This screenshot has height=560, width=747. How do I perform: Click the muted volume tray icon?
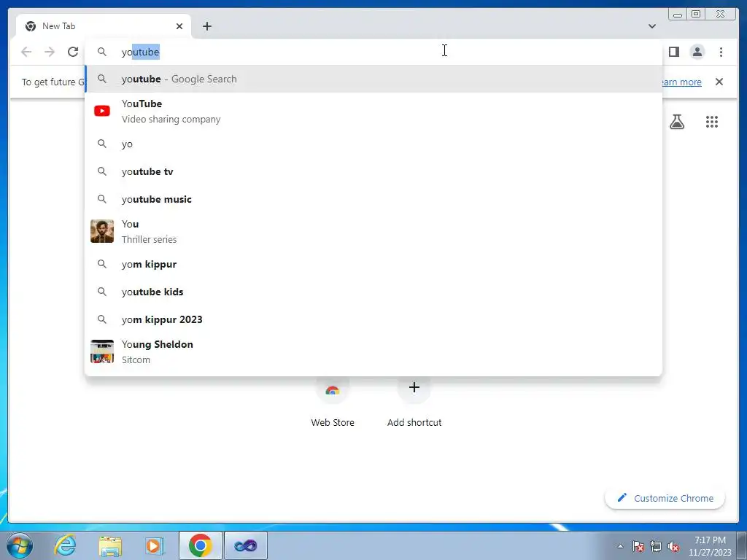point(673,546)
